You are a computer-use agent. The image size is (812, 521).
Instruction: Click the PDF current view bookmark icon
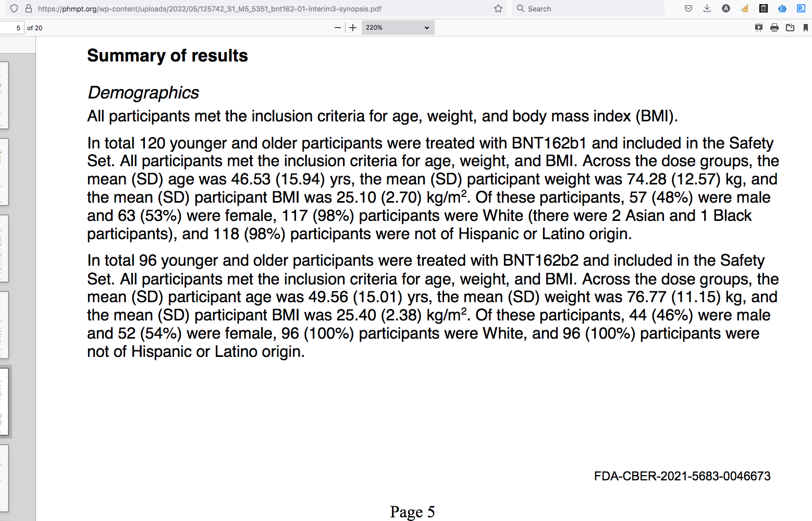point(805,28)
